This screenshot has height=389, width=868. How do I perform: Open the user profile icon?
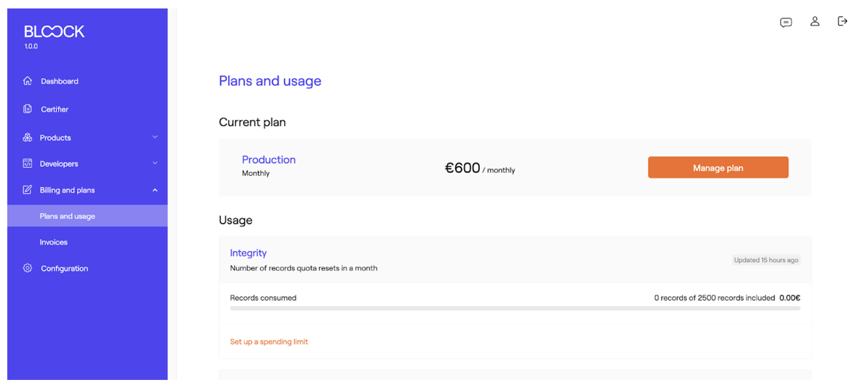(815, 22)
